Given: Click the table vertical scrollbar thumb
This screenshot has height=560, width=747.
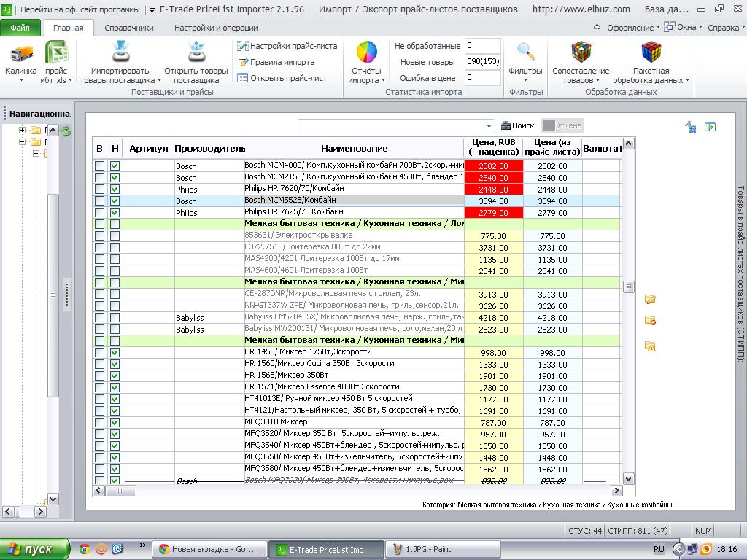Looking at the screenshot, I should [629, 287].
